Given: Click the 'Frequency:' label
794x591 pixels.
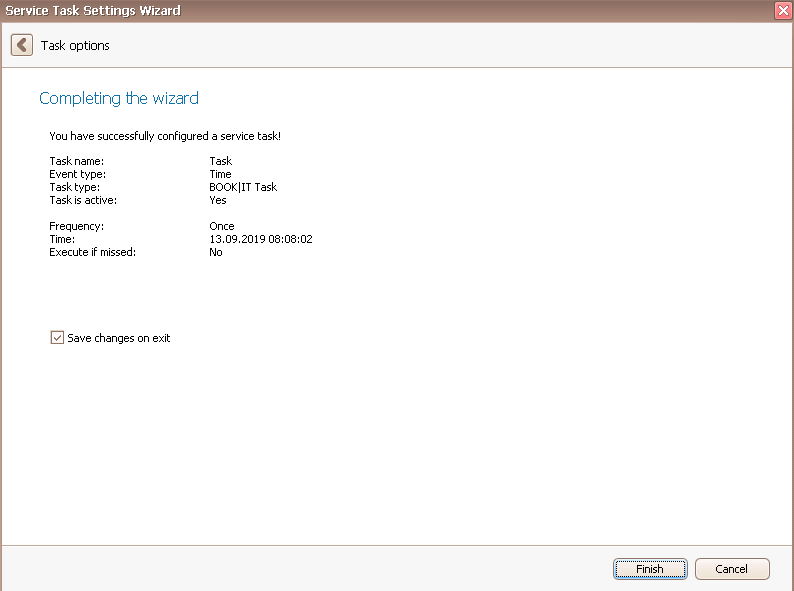Looking at the screenshot, I should click(76, 226).
